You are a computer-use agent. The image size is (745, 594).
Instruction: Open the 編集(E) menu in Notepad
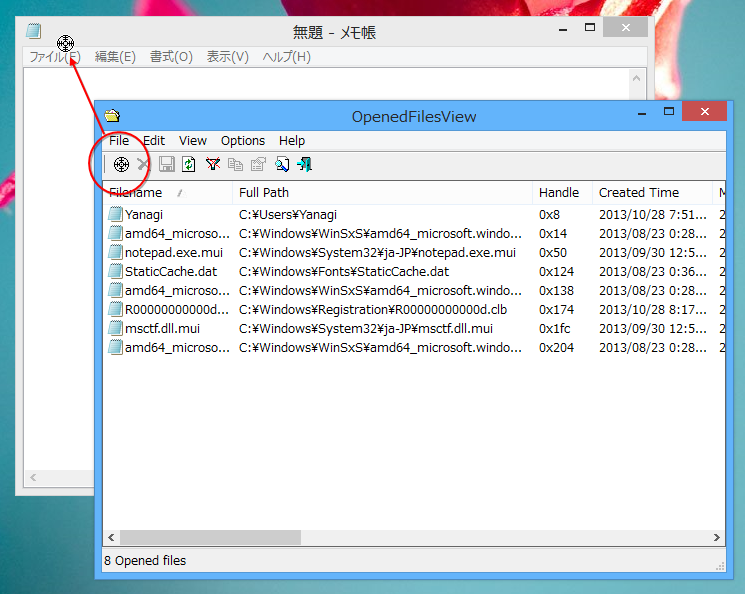tap(115, 57)
